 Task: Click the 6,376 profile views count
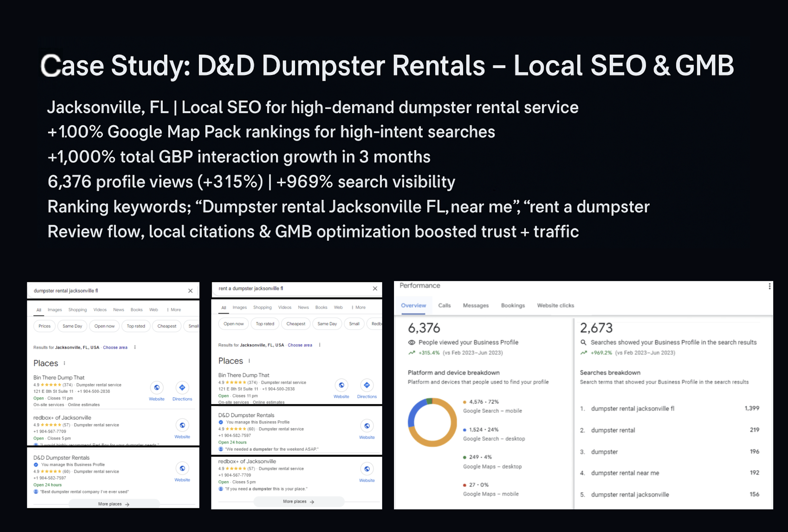pos(424,327)
